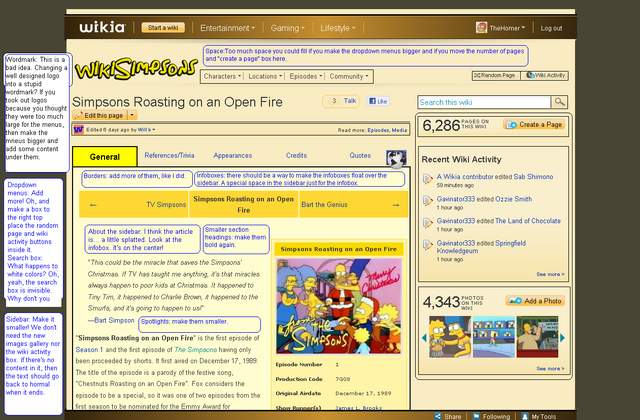Click the right arrow after Bart the Genius
Image resolution: width=640 pixels, height=420 pixels.
point(396,205)
